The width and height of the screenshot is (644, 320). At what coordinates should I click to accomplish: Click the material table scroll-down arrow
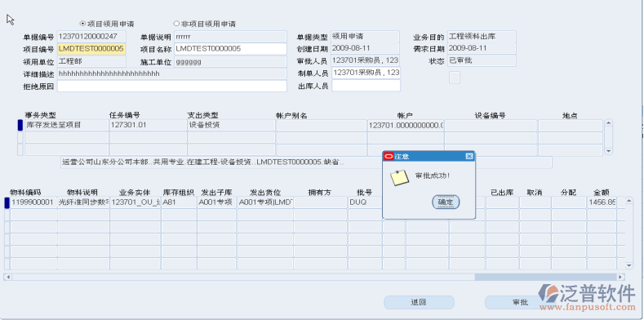tap(628, 266)
